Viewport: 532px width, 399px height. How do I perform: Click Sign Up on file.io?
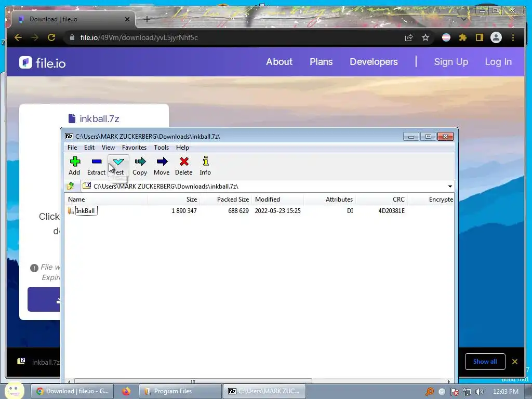[451, 62]
